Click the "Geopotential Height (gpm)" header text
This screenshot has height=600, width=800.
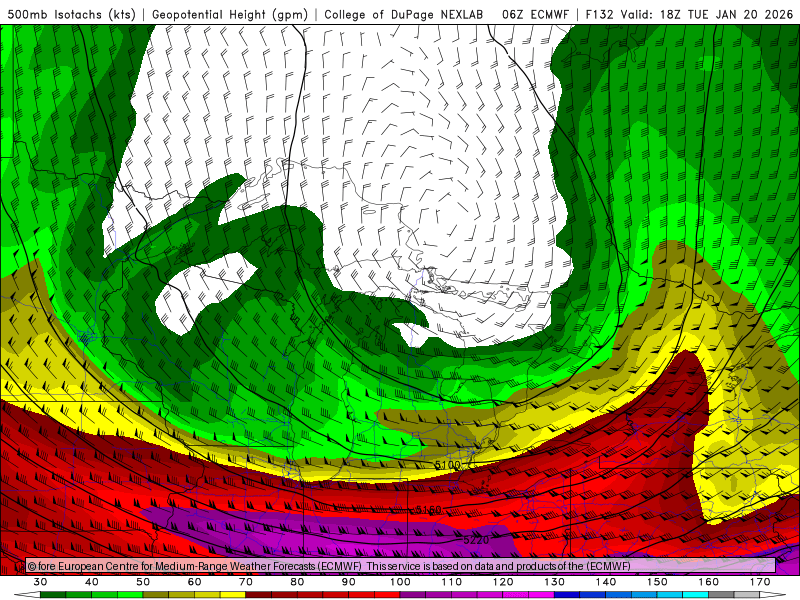(230, 14)
